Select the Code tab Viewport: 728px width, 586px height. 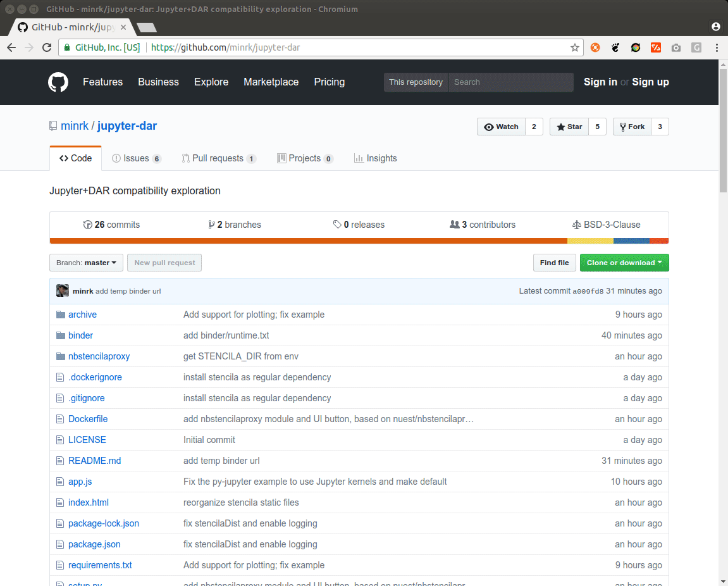76,158
